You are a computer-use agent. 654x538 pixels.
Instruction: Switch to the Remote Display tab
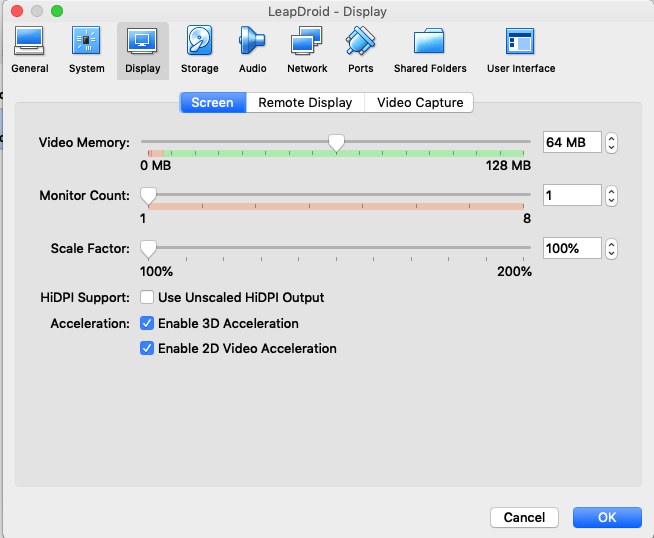(305, 103)
